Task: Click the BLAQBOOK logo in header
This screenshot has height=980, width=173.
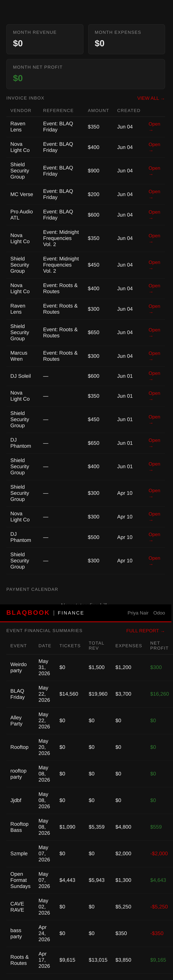Action: [x=28, y=612]
